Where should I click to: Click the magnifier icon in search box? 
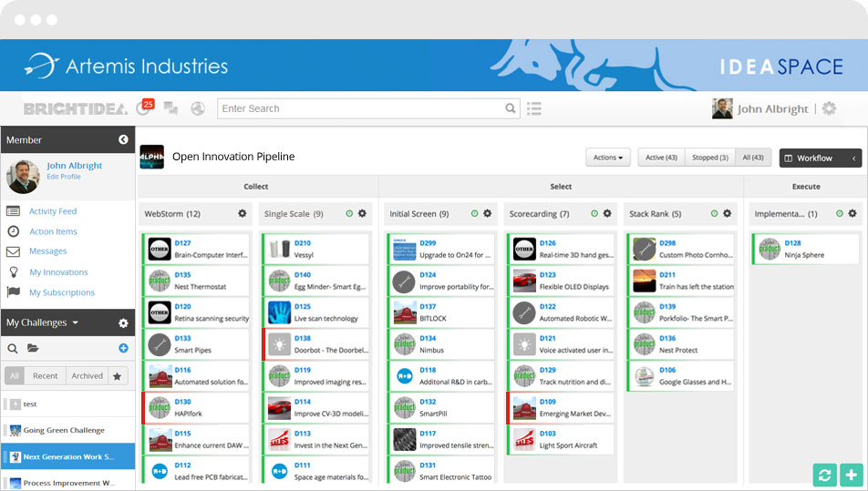point(511,108)
